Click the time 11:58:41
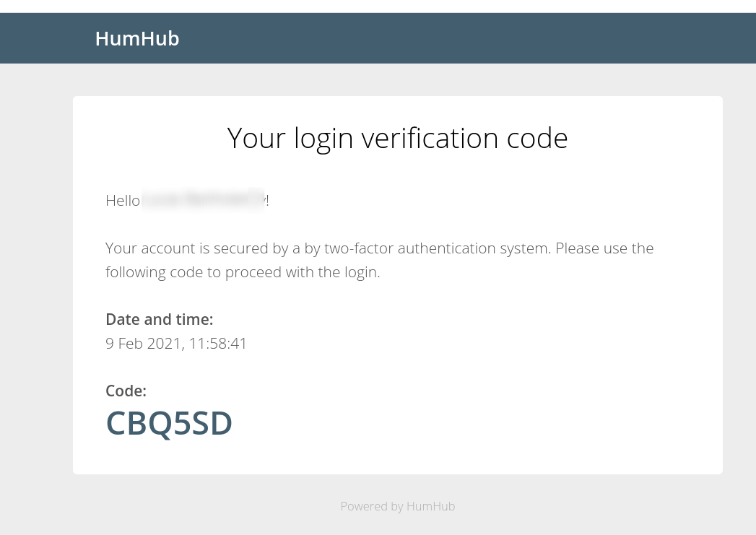The height and width of the screenshot is (535, 756). tap(218, 343)
